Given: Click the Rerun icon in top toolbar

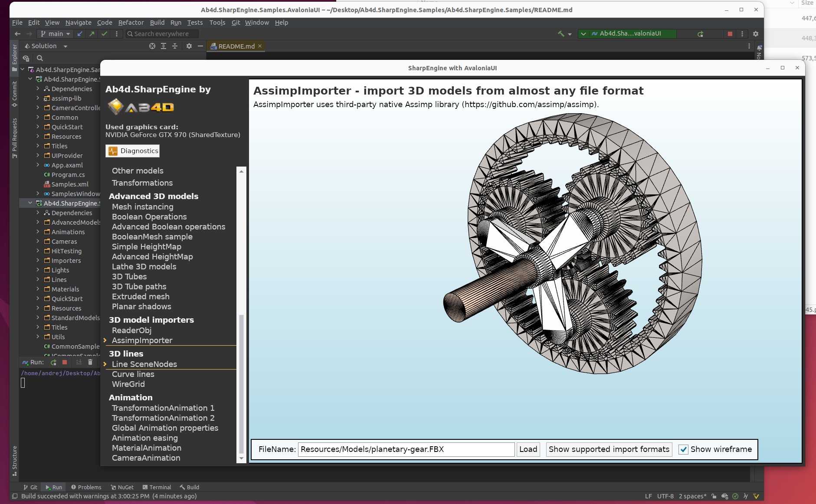Looking at the screenshot, I should (700, 34).
